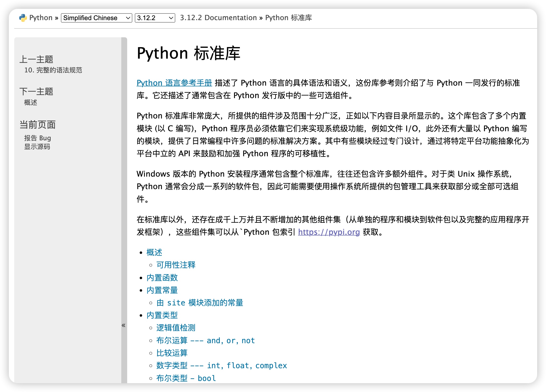Open the 内置函数 chapter link
The width and height of the screenshot is (546, 392).
click(x=162, y=278)
